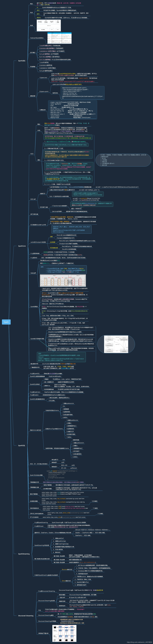Click 1.指定列名添加Schema node

tap(52, 411)
